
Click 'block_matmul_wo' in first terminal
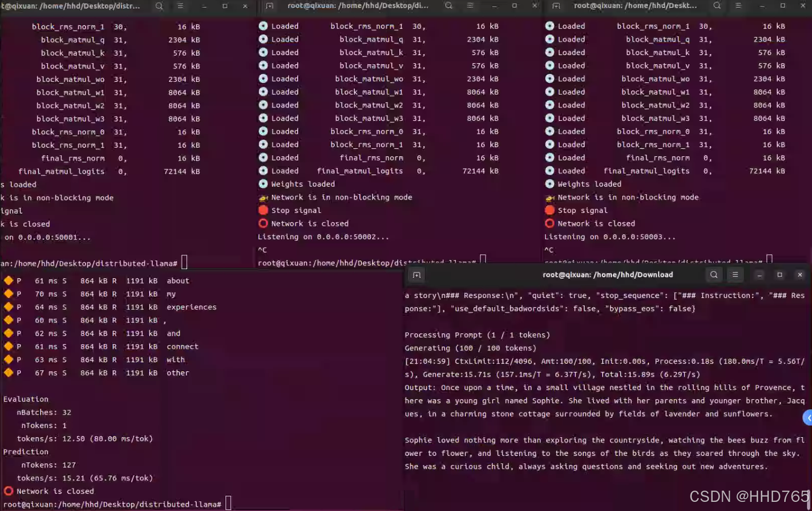click(x=71, y=79)
